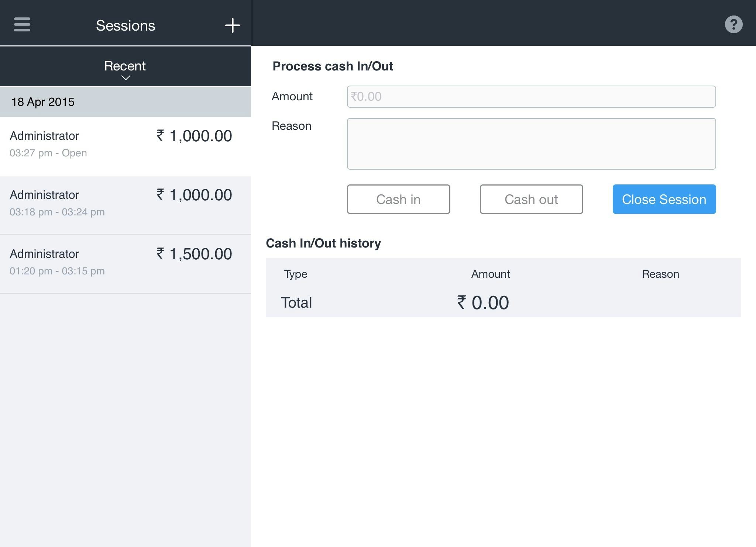Click the Close Session button
Viewport: 756px width, 547px height.
[664, 199]
